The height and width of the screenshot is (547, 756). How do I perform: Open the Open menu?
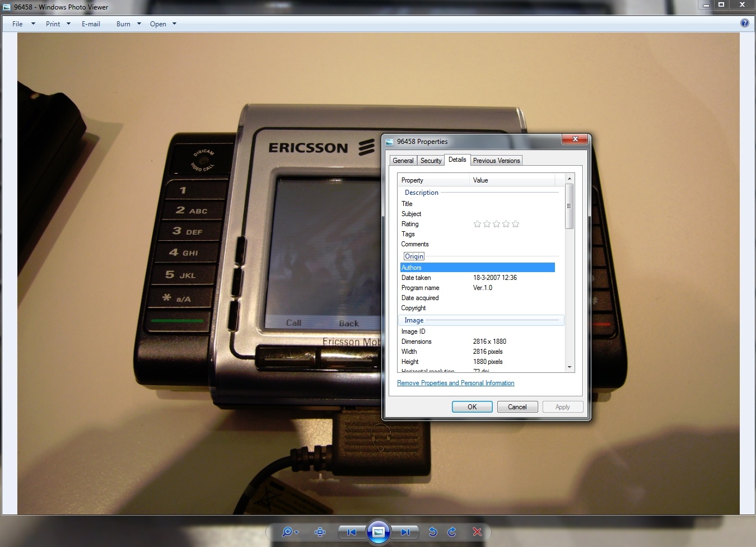click(x=158, y=24)
